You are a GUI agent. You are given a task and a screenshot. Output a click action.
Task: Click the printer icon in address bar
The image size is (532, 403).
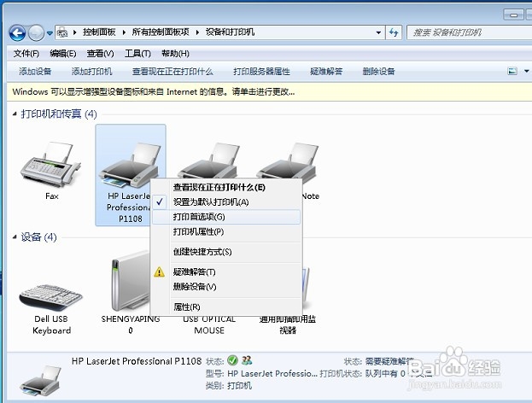click(62, 32)
